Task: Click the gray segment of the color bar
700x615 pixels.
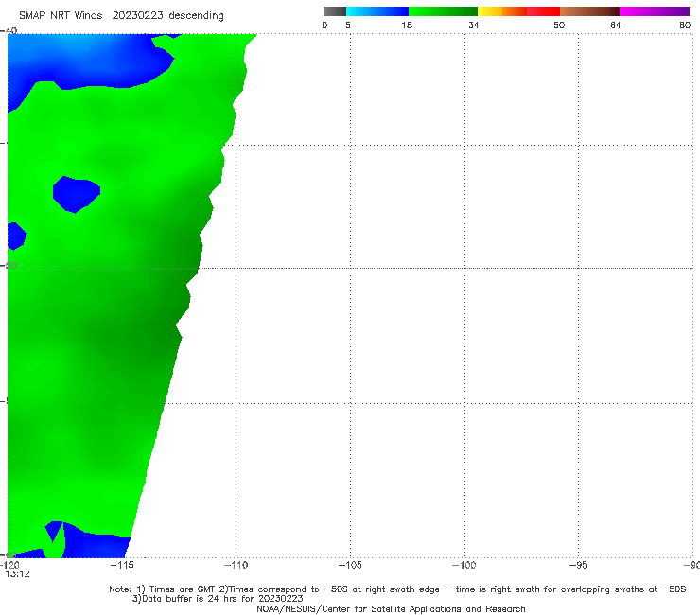Action: 334,11
